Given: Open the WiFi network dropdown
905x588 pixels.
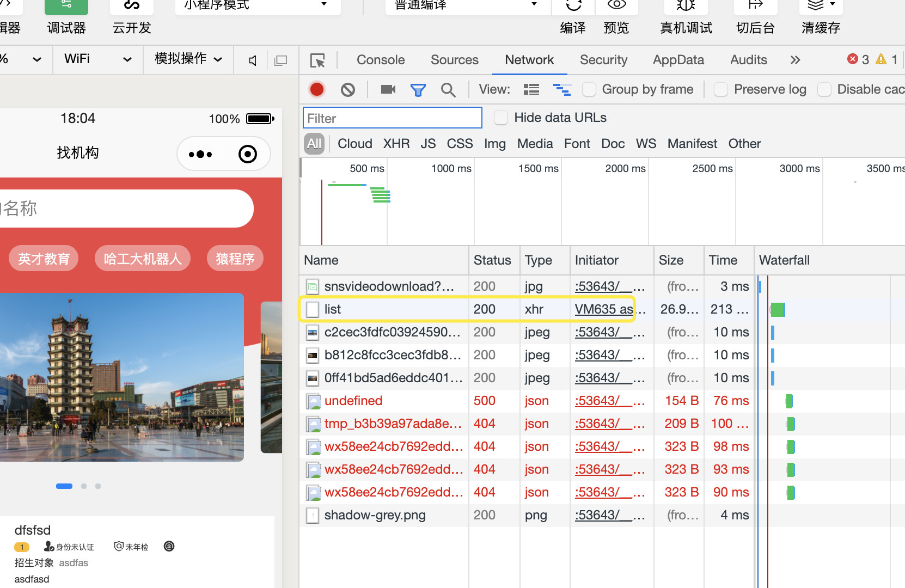Looking at the screenshot, I should (x=98, y=59).
